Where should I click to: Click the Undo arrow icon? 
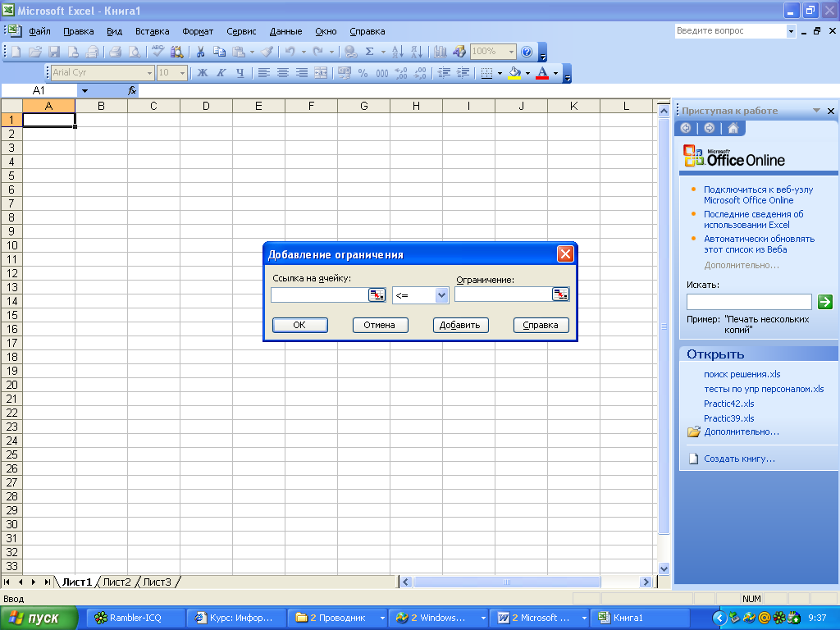290,52
